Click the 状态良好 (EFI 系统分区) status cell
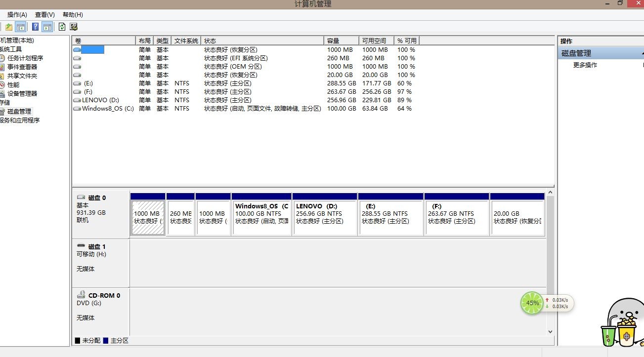The image size is (644, 357). [236, 58]
